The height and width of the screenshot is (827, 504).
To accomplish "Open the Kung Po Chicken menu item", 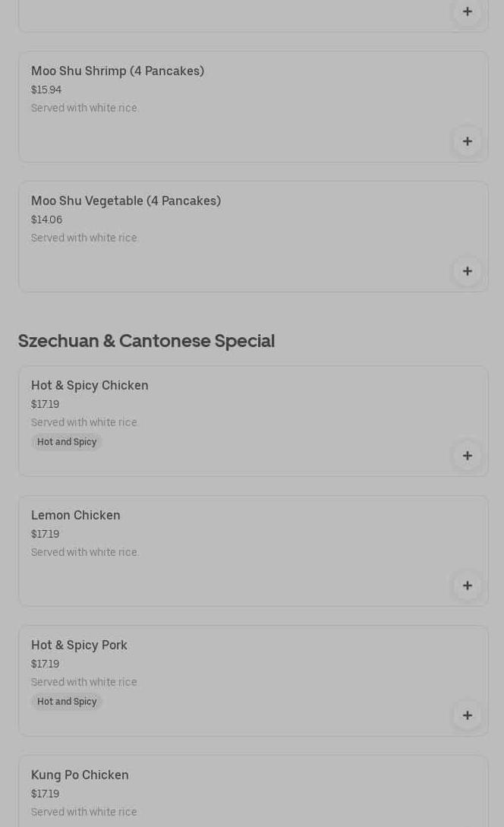I will point(80,775).
